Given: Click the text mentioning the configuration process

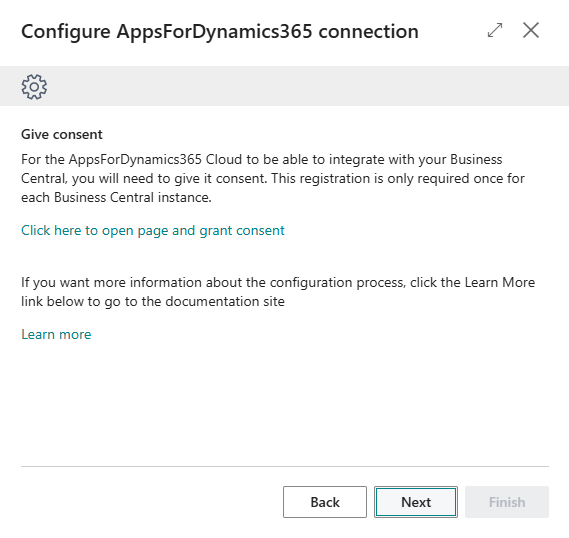Looking at the screenshot, I should (x=278, y=292).
